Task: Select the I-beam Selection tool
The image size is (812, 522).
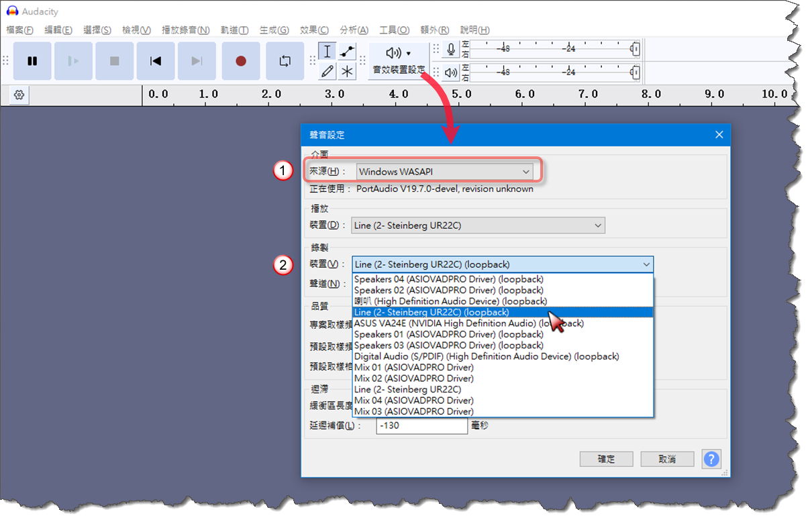Action: pos(327,52)
